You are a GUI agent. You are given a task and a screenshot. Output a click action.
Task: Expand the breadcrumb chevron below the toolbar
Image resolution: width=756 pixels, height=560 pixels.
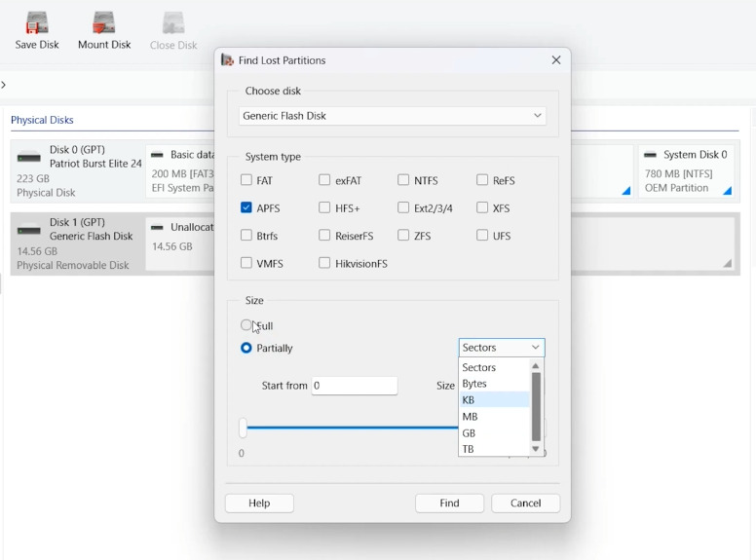click(3, 85)
